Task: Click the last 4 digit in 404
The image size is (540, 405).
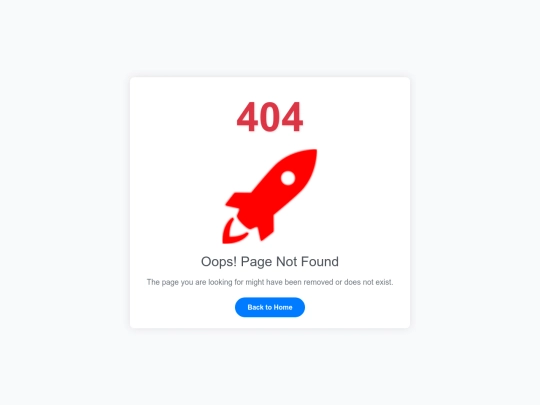Action: coord(292,117)
